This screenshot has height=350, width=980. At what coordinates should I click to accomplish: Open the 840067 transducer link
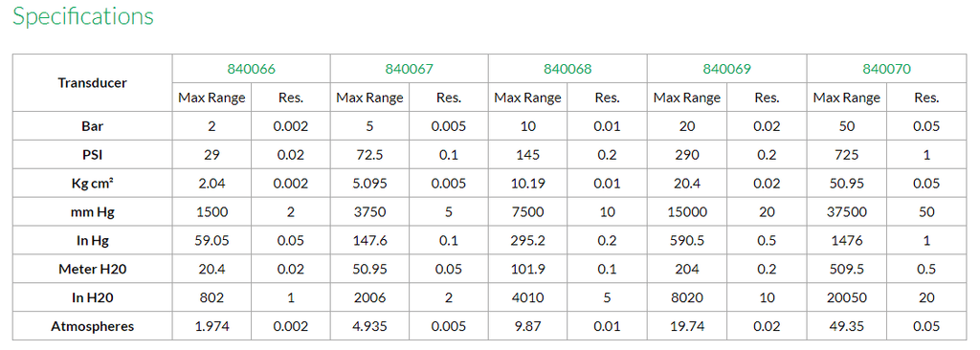coord(410,69)
